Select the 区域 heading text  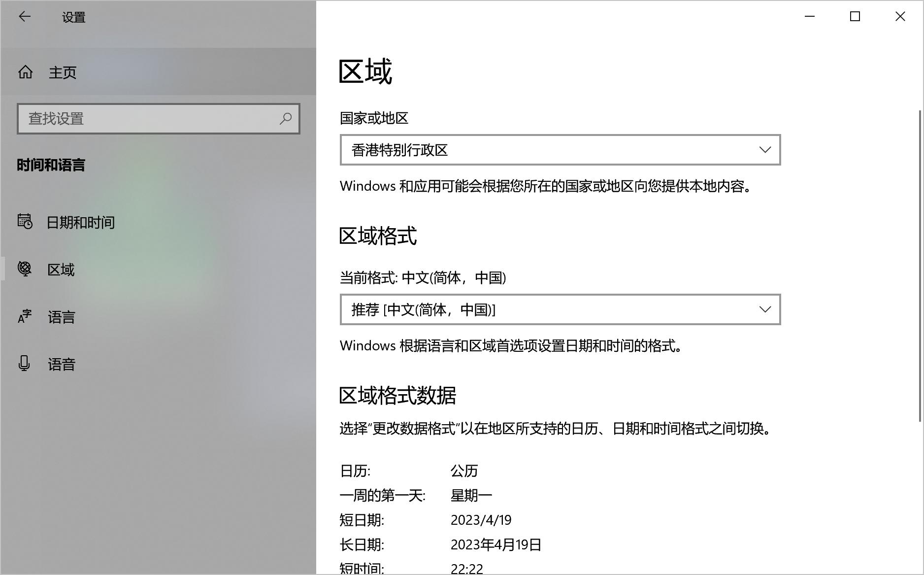tap(365, 70)
